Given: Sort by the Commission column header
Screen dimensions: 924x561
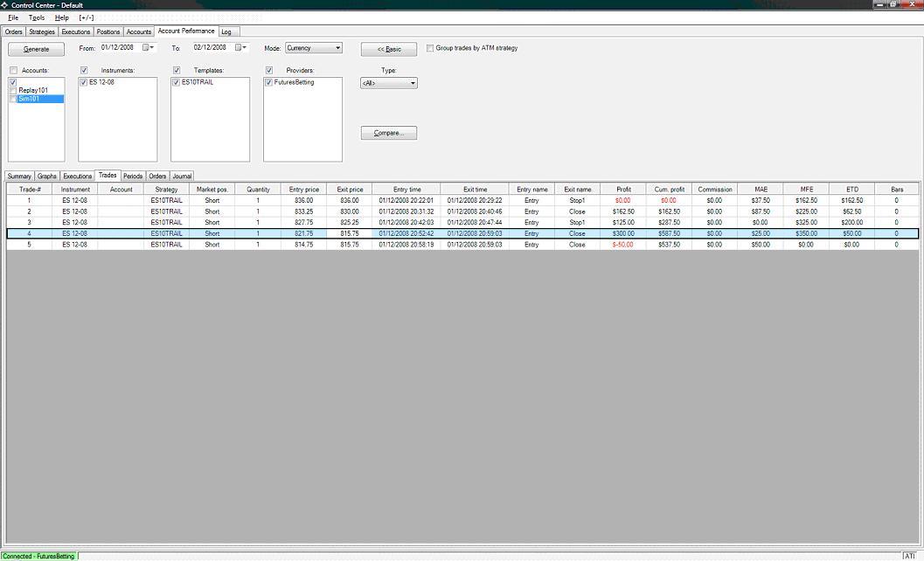Looking at the screenshot, I should pyautogui.click(x=715, y=190).
